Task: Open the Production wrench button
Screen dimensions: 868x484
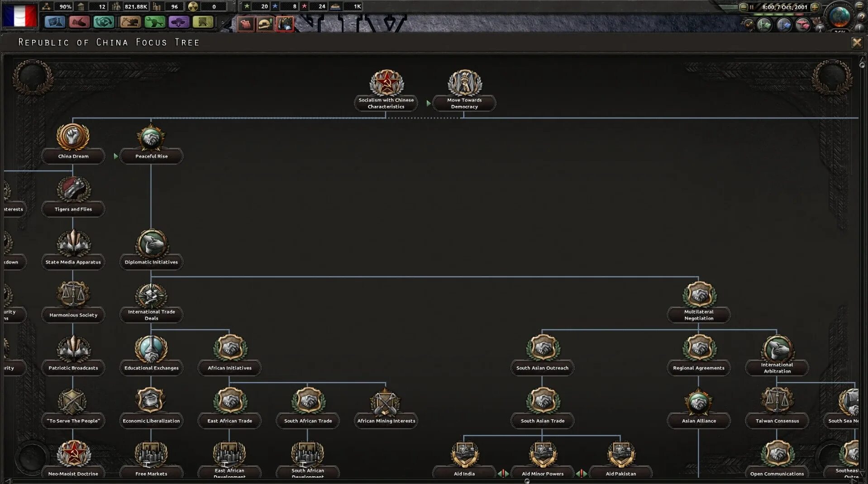Action: click(x=154, y=22)
